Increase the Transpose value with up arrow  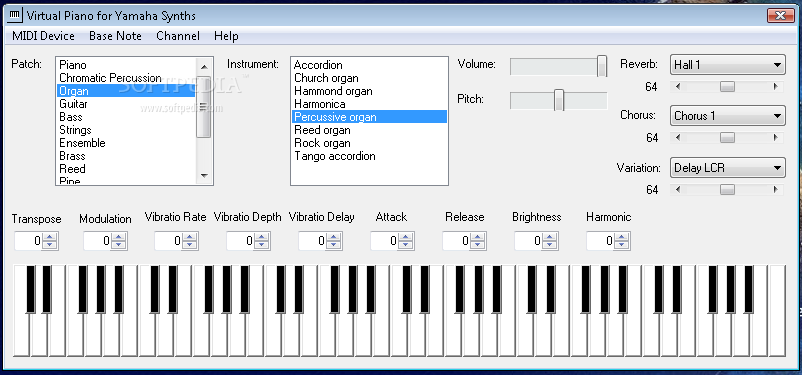coord(50,236)
